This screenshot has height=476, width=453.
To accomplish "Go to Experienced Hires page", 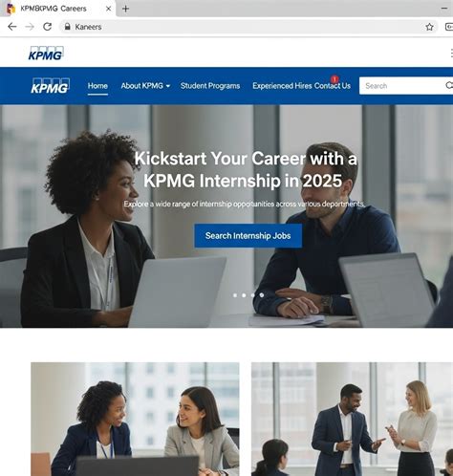I will coord(282,86).
